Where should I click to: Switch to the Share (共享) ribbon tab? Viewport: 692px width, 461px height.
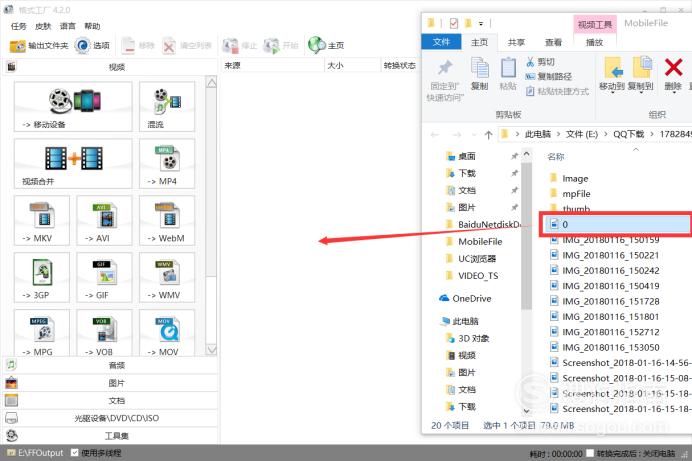[x=516, y=42]
